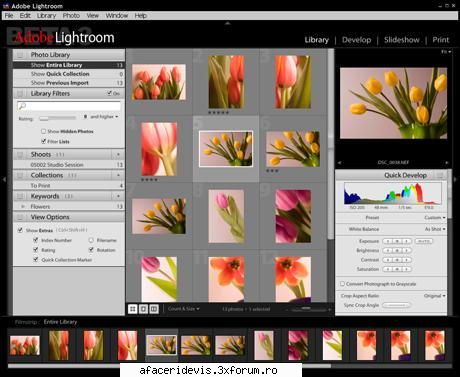Toggle Rotation view option
This screenshot has height=377, width=460.
[x=91, y=250]
